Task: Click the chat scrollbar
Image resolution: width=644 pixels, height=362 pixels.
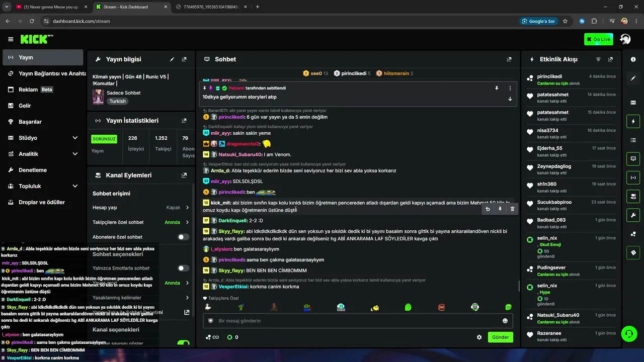Action: click(x=519, y=286)
